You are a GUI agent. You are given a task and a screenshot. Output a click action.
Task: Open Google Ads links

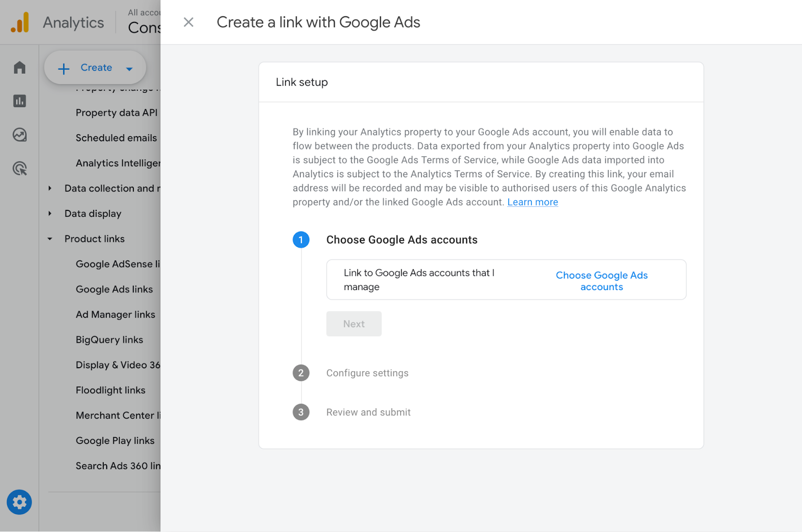tap(114, 289)
